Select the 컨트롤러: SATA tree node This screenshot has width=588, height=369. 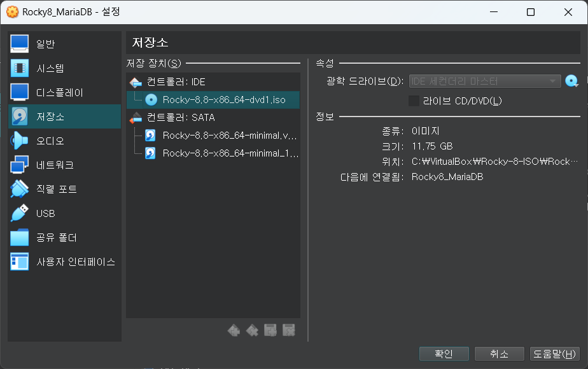tap(213, 117)
